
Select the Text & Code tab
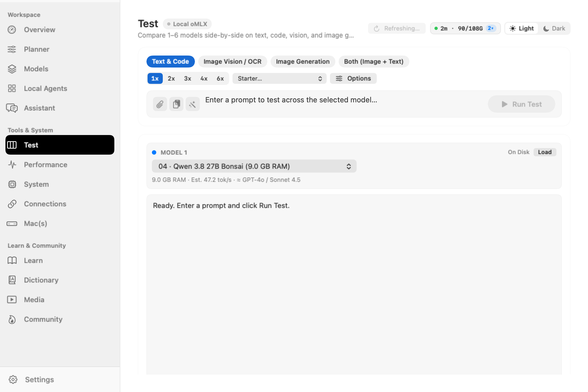tap(170, 62)
